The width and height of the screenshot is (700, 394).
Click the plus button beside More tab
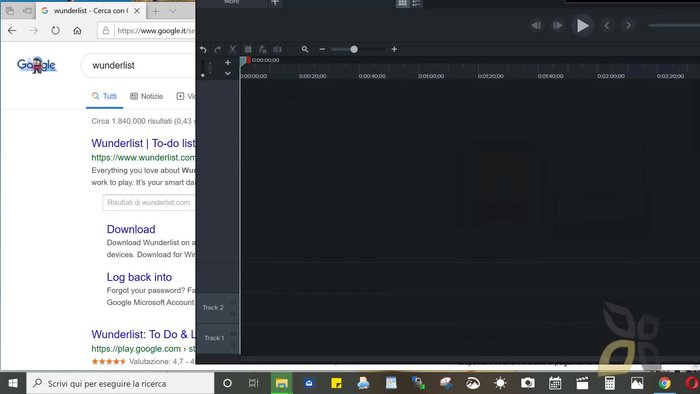tap(275, 3)
